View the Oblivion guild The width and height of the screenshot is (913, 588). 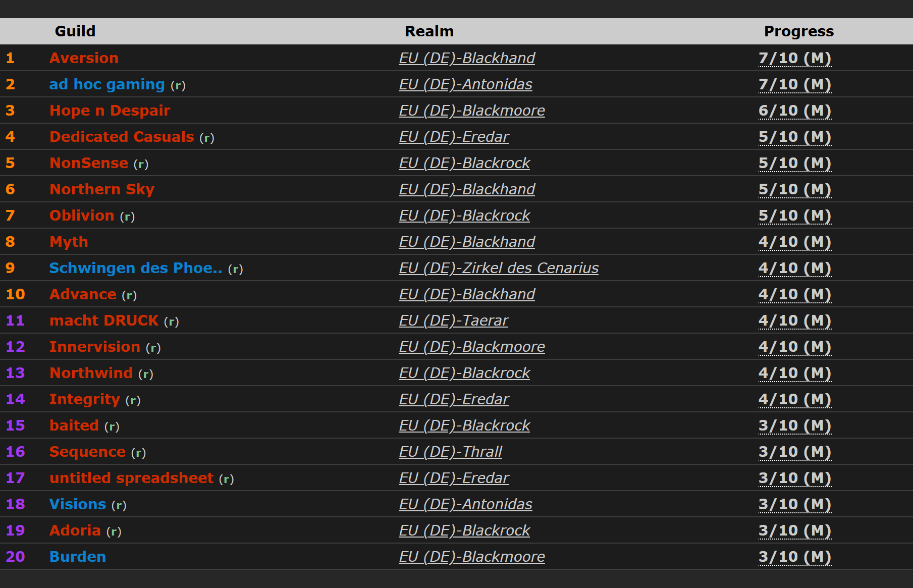(82, 216)
